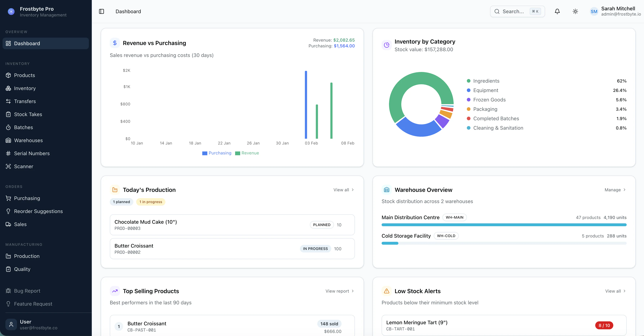Click the Scanner barcode icon
This screenshot has width=644, height=336.
pyautogui.click(x=8, y=167)
